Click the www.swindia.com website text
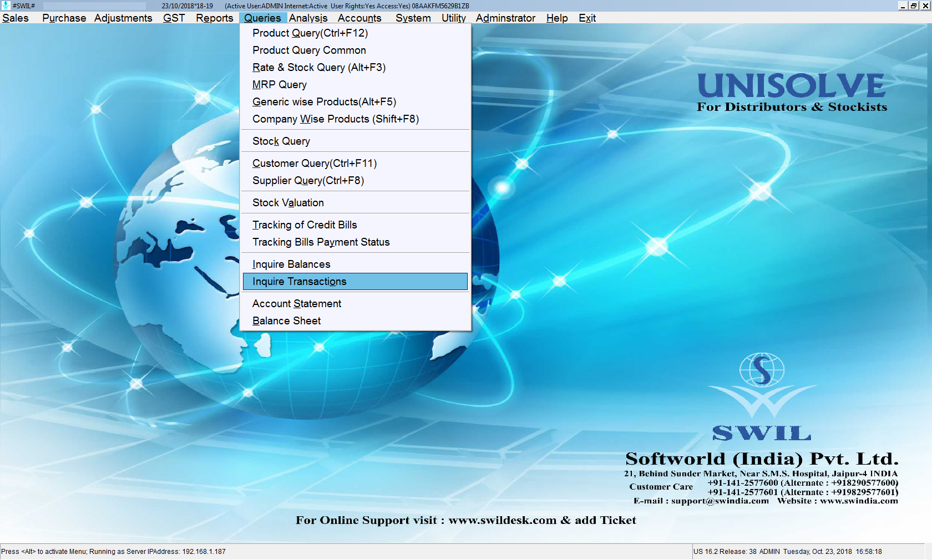932x560 pixels. click(x=859, y=501)
